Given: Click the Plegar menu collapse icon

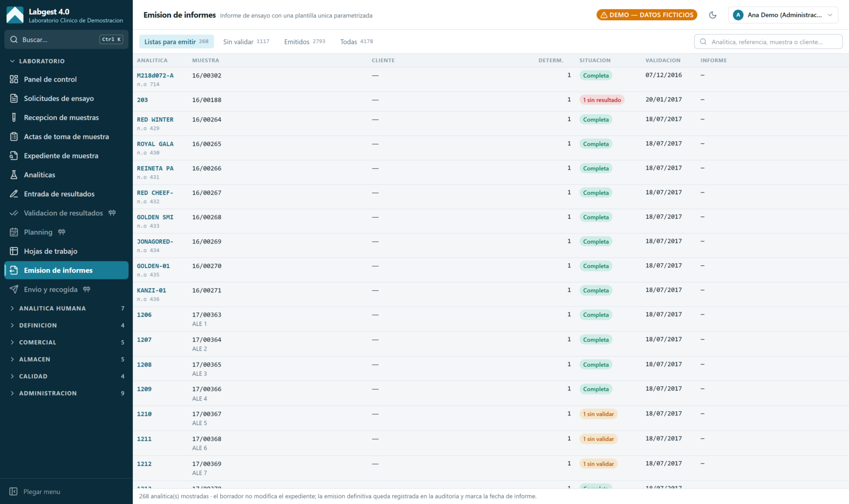Looking at the screenshot, I should tap(14, 491).
